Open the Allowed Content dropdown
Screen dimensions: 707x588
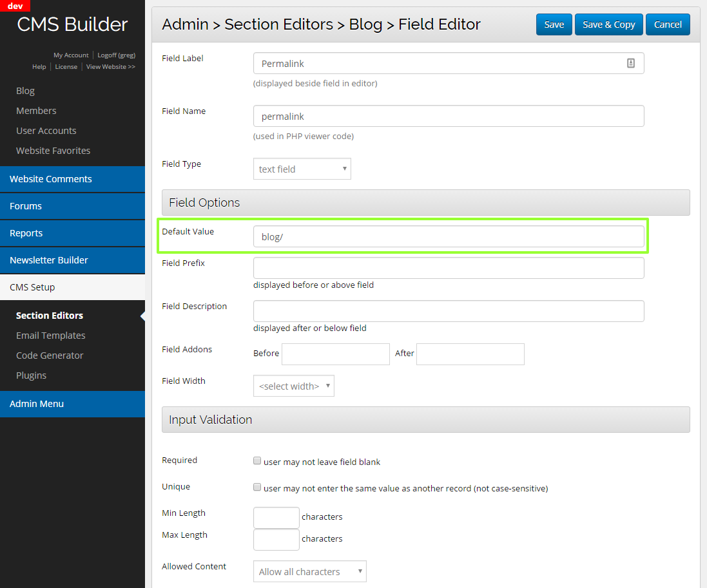309,571
